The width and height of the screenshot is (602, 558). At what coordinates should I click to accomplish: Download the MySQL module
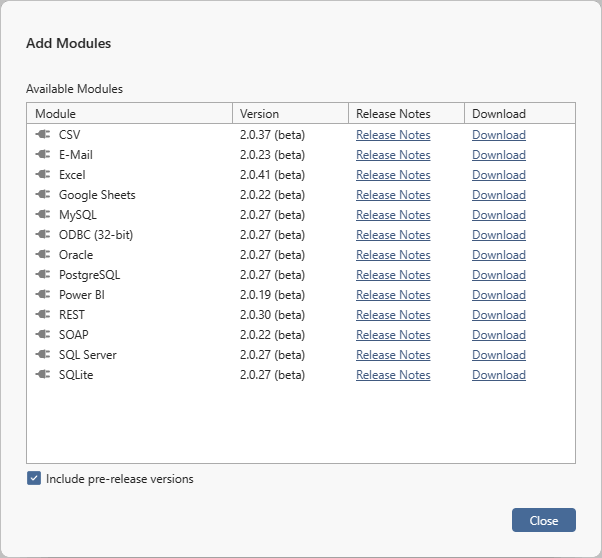pyautogui.click(x=499, y=215)
